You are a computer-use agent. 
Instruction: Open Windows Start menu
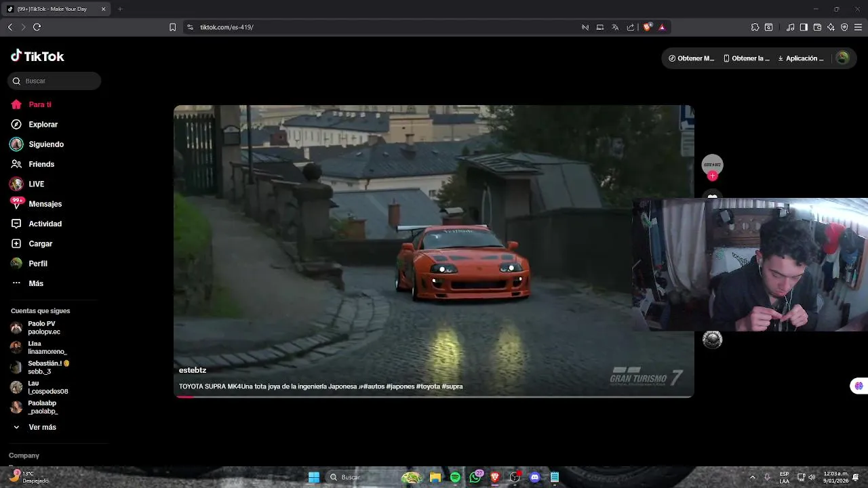pyautogui.click(x=314, y=477)
